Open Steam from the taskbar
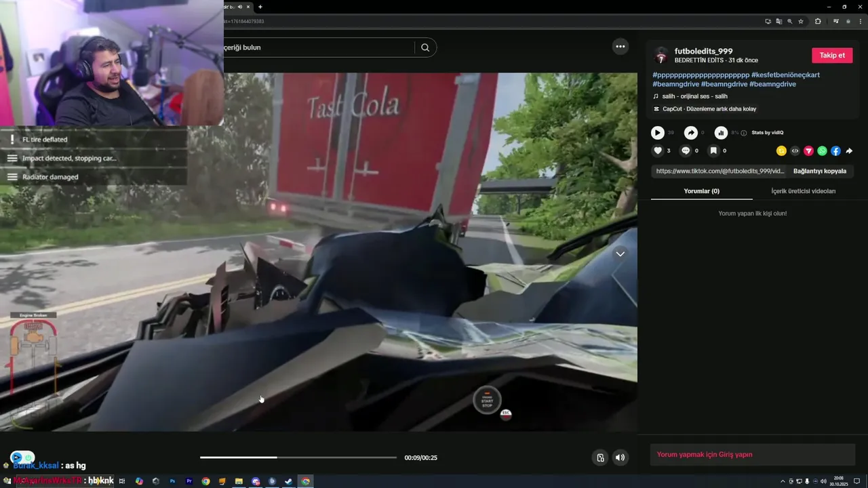868x488 pixels. [x=289, y=481]
